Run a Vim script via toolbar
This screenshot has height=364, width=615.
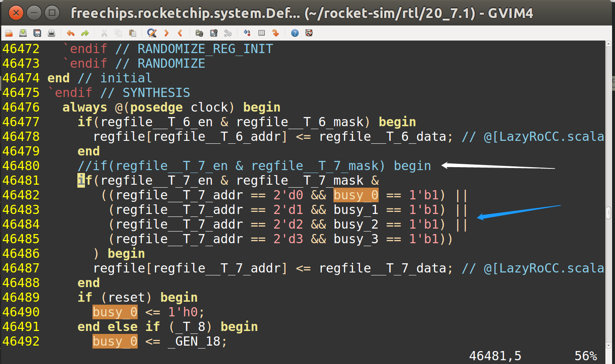point(228,33)
